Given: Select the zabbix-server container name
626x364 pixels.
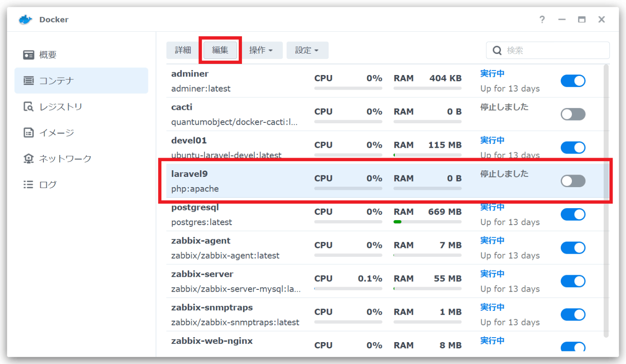Looking at the screenshot, I should (x=202, y=274).
